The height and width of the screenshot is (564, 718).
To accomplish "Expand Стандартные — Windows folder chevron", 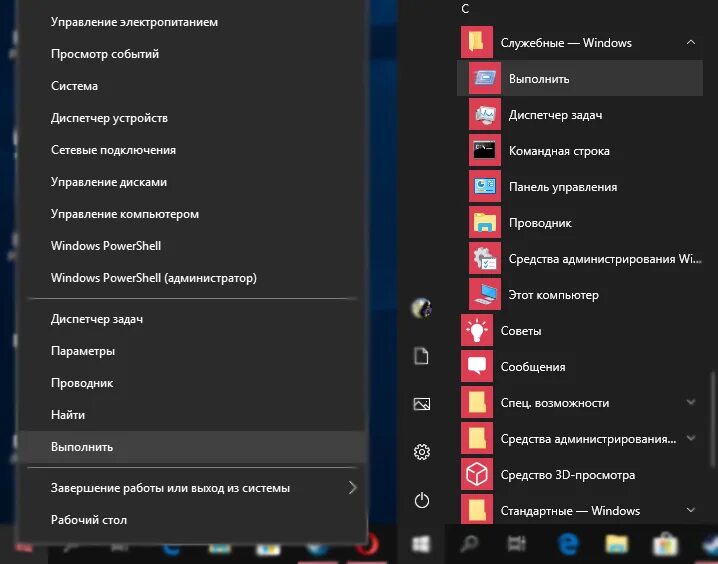I will (691, 510).
